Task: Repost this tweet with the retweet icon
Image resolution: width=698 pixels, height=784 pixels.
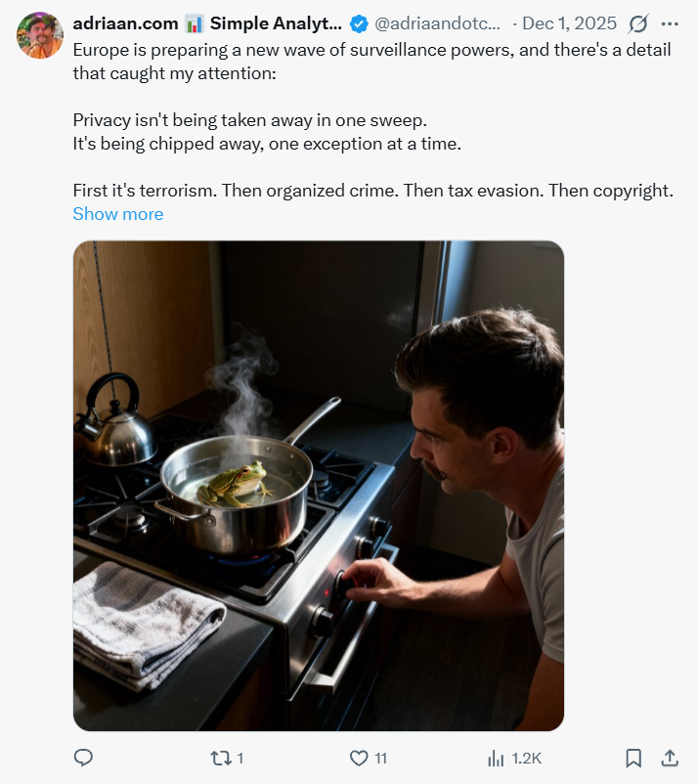Action: [220, 759]
